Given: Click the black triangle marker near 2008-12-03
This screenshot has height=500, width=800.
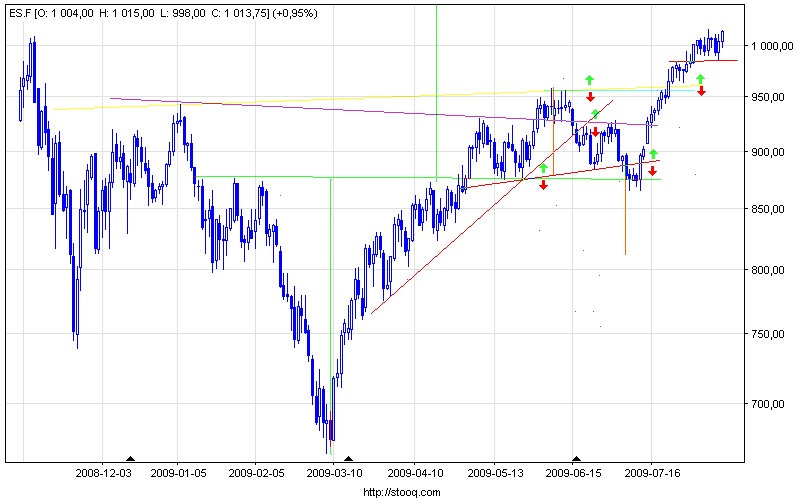Looking at the screenshot, I should click(x=131, y=459).
